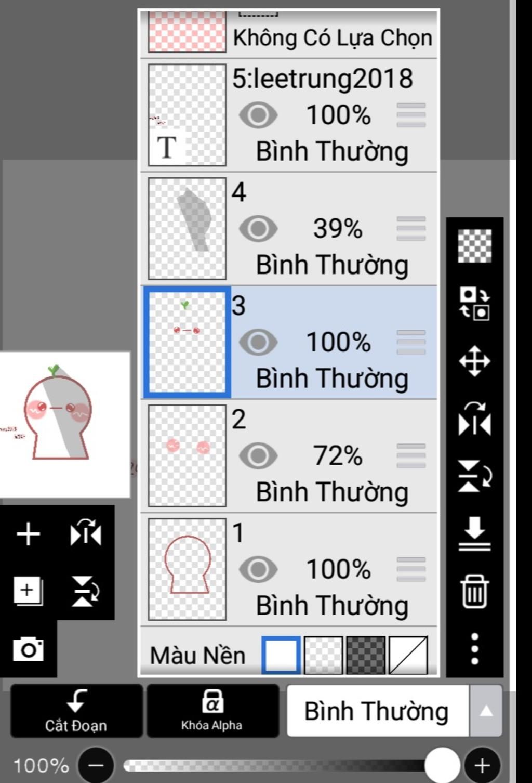Viewport: 532px width, 783px height.
Task: Tap the plus icon to add layer
Action: click(28, 534)
